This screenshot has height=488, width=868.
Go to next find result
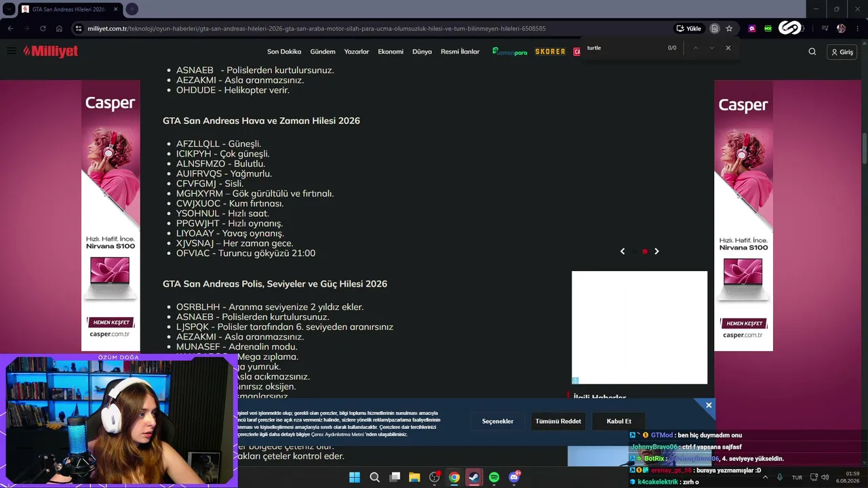[x=711, y=48]
